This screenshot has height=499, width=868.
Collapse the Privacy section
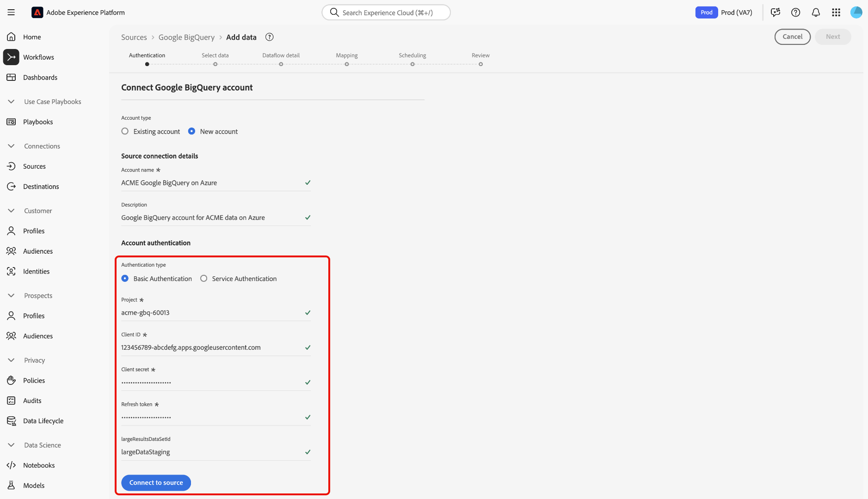tap(11, 360)
